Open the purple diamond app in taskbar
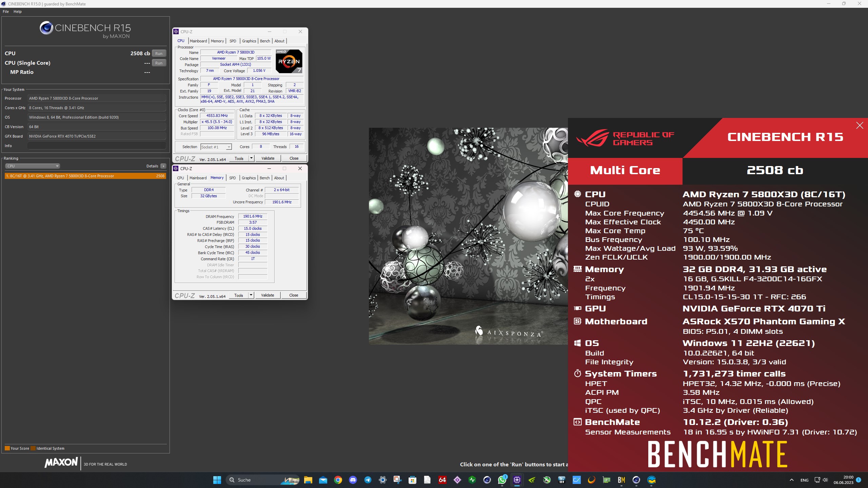The width and height of the screenshot is (868, 488). pos(457,480)
